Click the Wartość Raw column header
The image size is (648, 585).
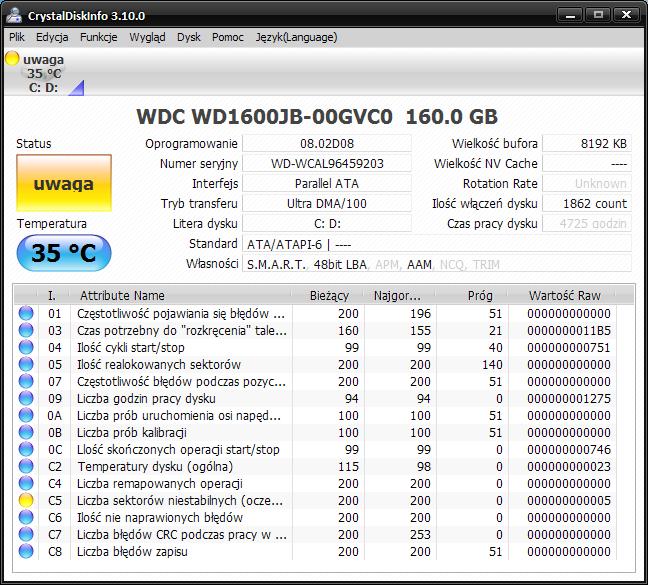(x=562, y=295)
